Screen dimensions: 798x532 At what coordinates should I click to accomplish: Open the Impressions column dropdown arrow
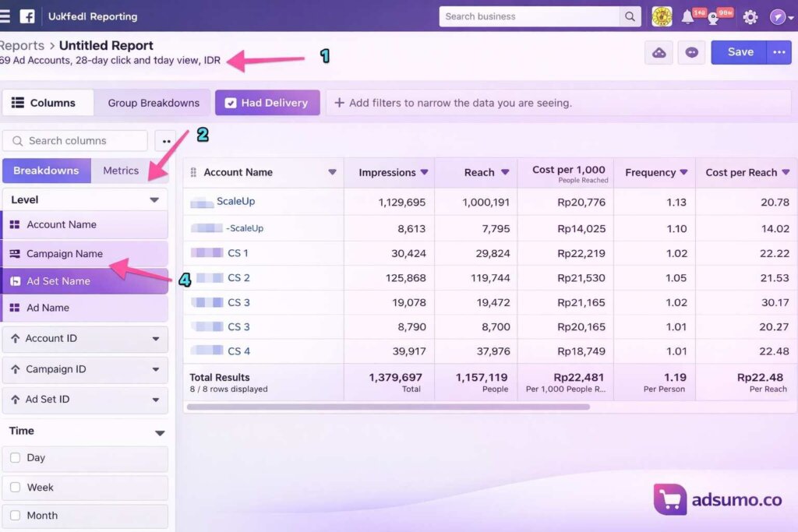point(425,172)
